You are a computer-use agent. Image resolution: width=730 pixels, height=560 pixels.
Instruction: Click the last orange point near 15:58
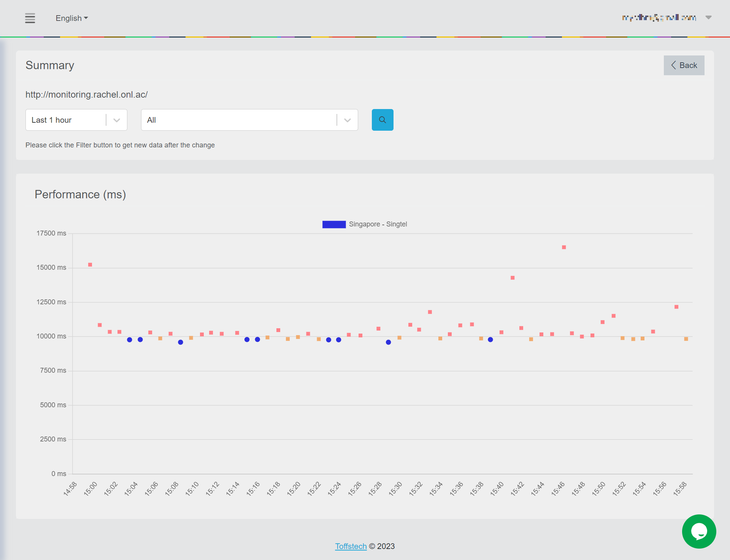[686, 339]
